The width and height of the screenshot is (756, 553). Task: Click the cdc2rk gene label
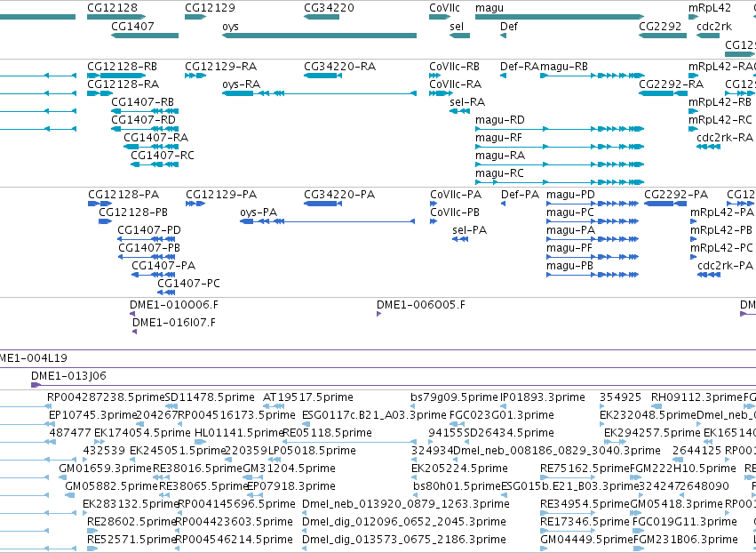714,26
